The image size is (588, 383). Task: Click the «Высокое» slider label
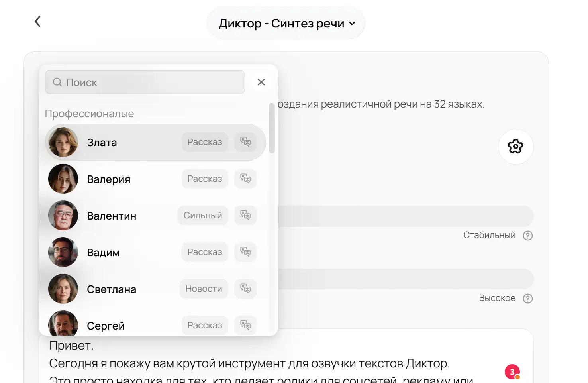(497, 298)
